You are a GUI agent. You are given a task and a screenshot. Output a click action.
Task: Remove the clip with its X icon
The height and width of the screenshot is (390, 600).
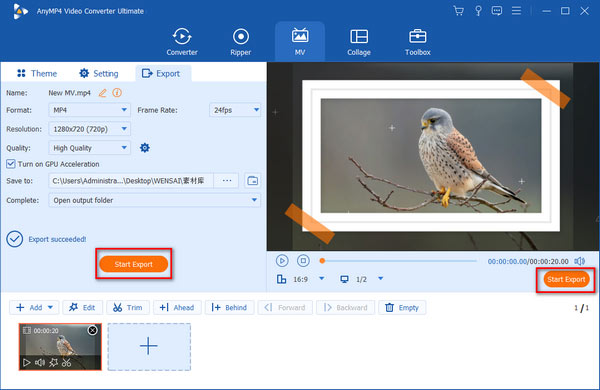tap(93, 330)
